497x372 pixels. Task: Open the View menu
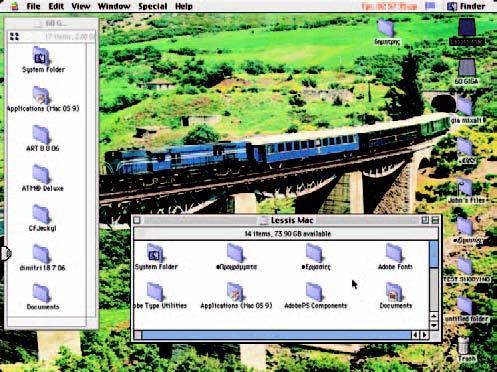coord(81,6)
